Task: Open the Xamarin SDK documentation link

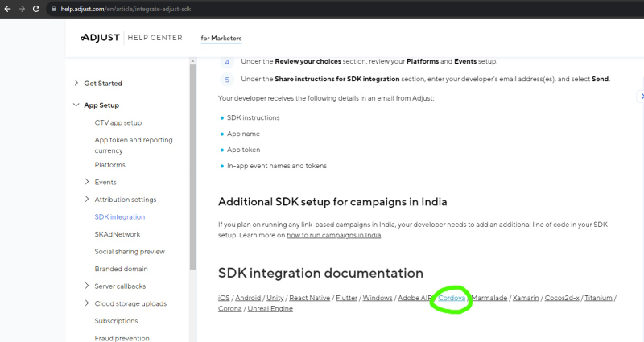Action: tap(526, 298)
